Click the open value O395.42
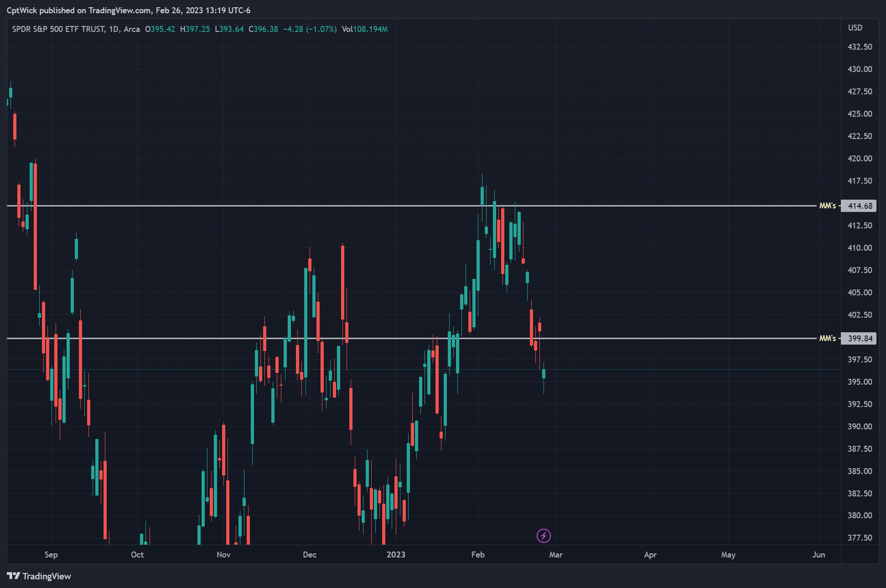 click(160, 29)
